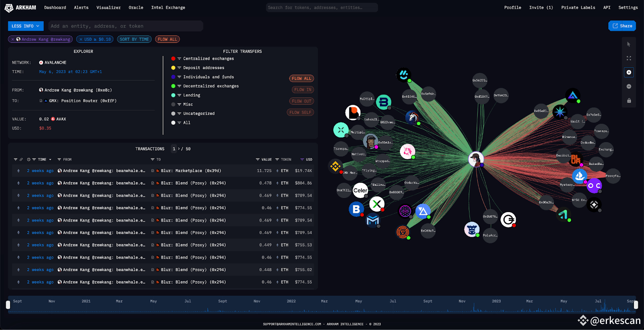This screenshot has width=644, height=330.
Task: Toggle Centralized exchanges filter
Action: 203,59
